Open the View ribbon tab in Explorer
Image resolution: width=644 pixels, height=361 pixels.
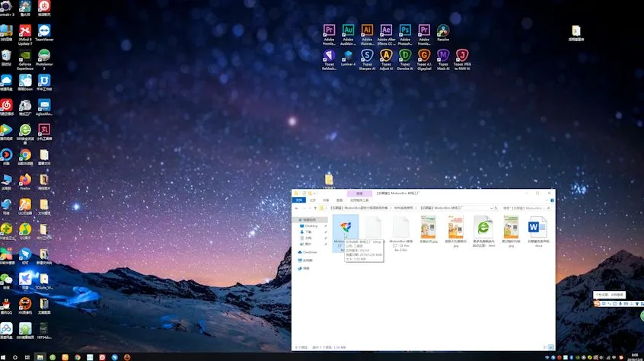tap(340, 200)
